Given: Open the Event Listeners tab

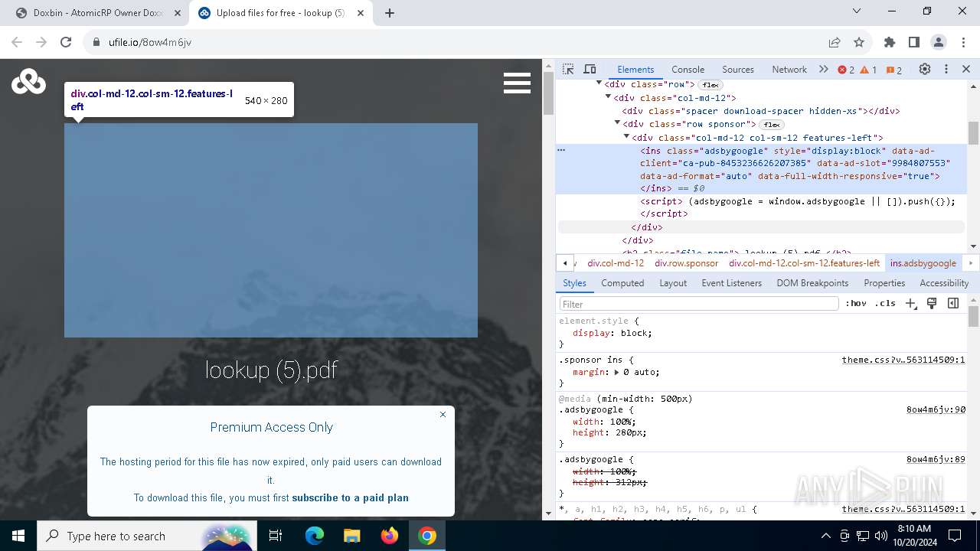Looking at the screenshot, I should 732,283.
